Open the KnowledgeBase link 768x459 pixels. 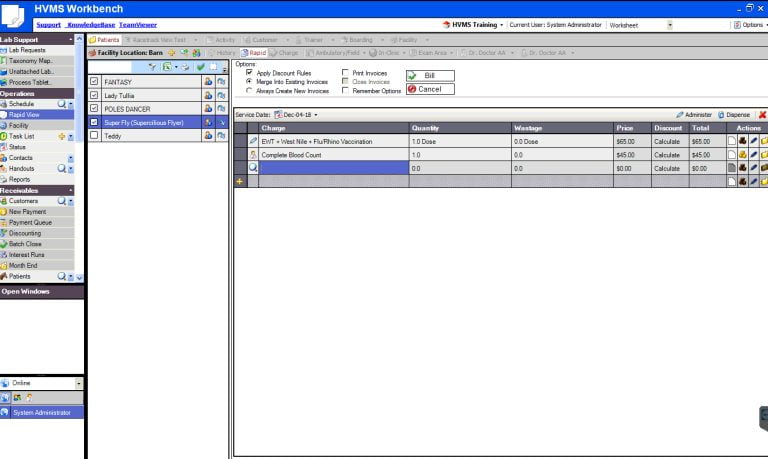91,24
